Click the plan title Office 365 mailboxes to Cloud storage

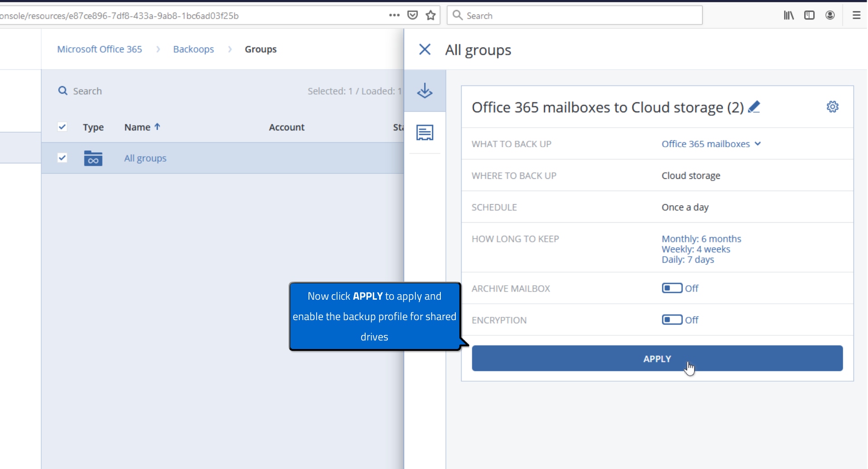(x=608, y=107)
